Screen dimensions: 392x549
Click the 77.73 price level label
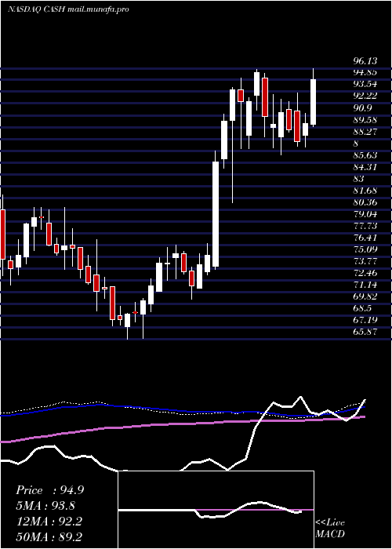point(365,226)
